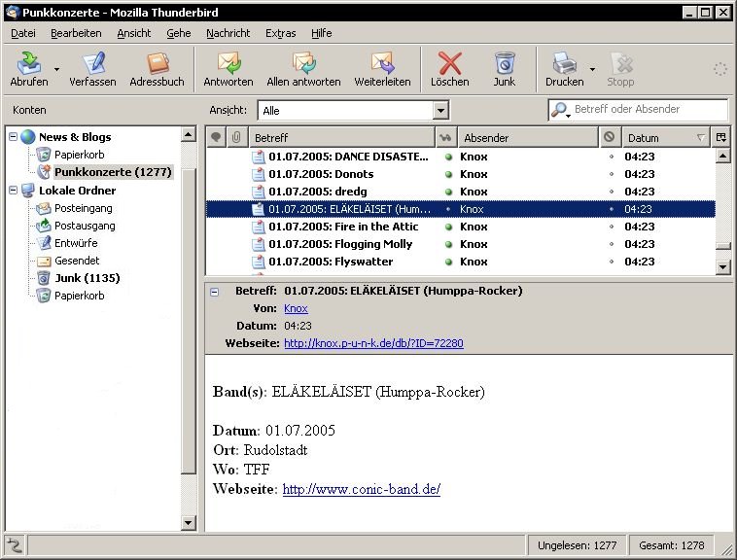Viewport: 737px width, 560px height.
Task: Sort by Absender column header
Action: click(528, 138)
